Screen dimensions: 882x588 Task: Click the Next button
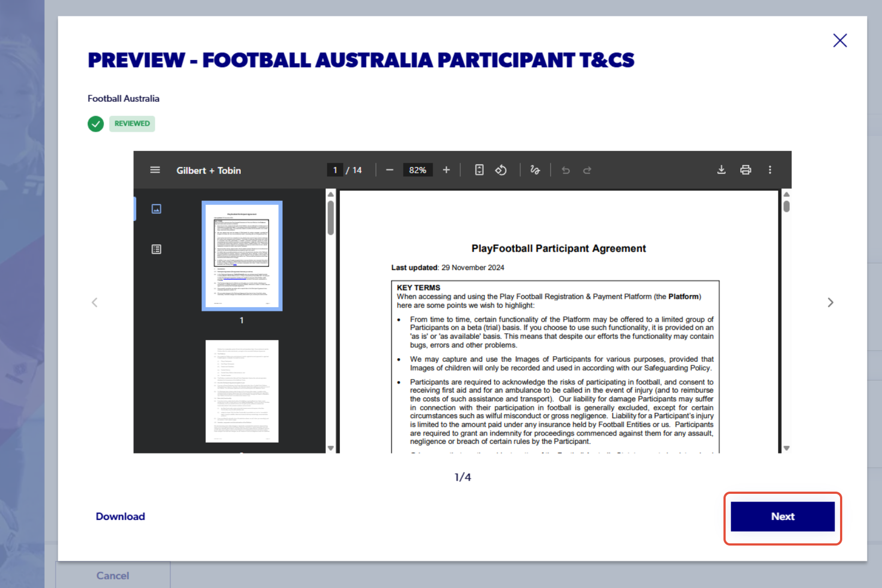[x=782, y=517]
